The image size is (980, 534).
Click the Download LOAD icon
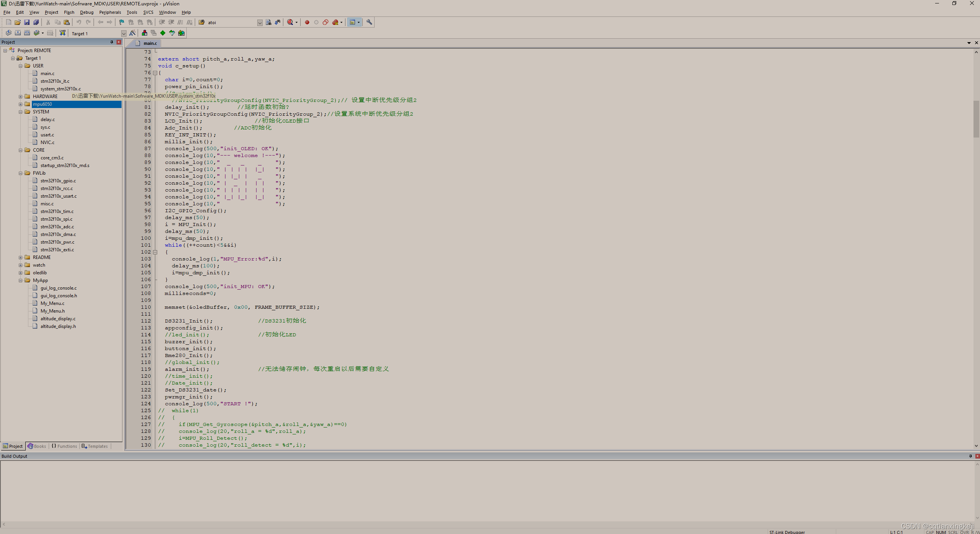coord(62,33)
